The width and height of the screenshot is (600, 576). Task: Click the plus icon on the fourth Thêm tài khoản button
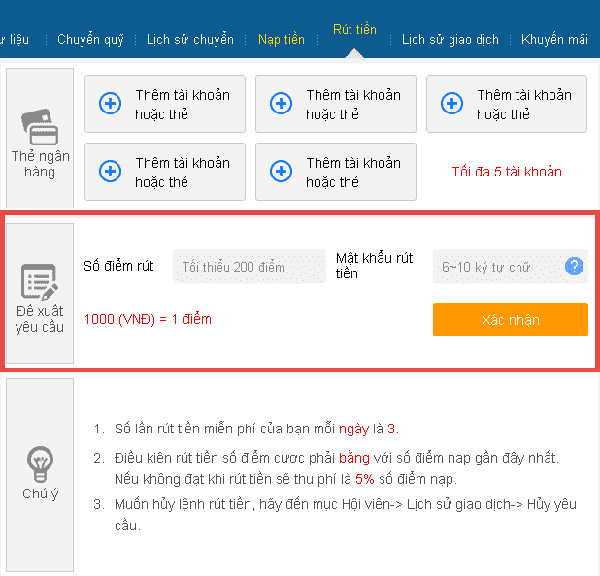click(x=110, y=171)
